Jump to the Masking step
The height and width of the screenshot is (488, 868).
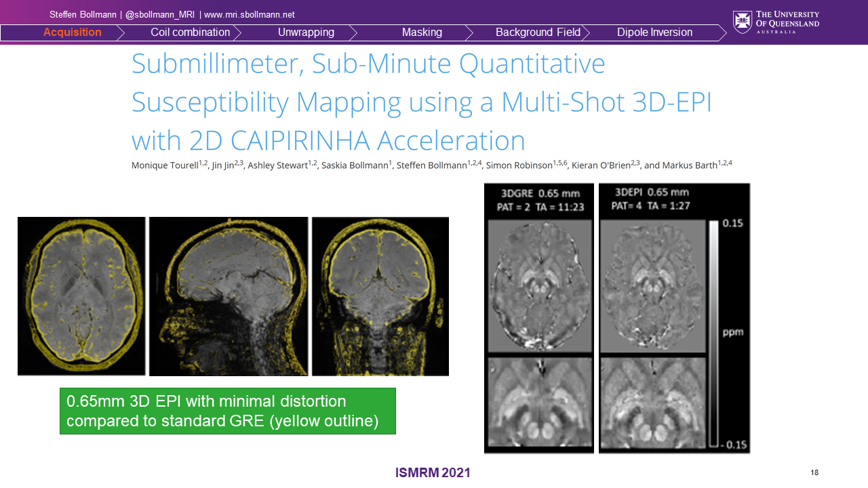tap(421, 33)
